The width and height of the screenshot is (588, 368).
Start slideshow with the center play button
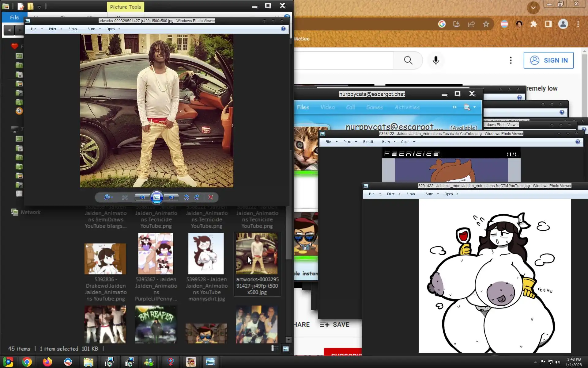tap(156, 197)
